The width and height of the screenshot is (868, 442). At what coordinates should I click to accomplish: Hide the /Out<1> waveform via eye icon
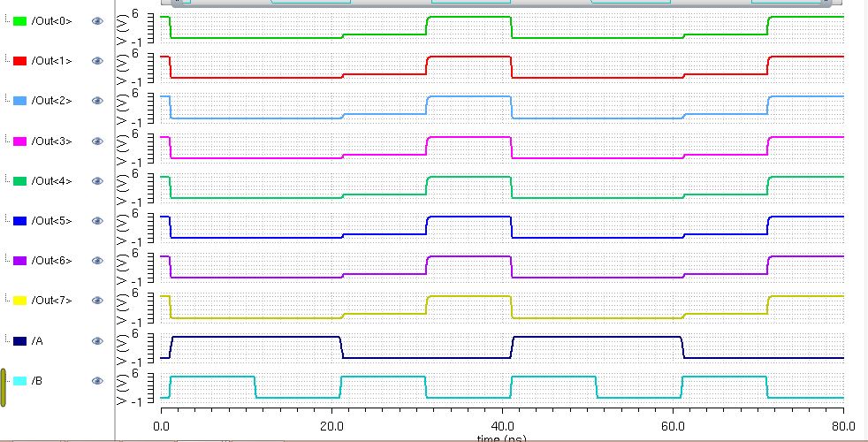pos(97,61)
